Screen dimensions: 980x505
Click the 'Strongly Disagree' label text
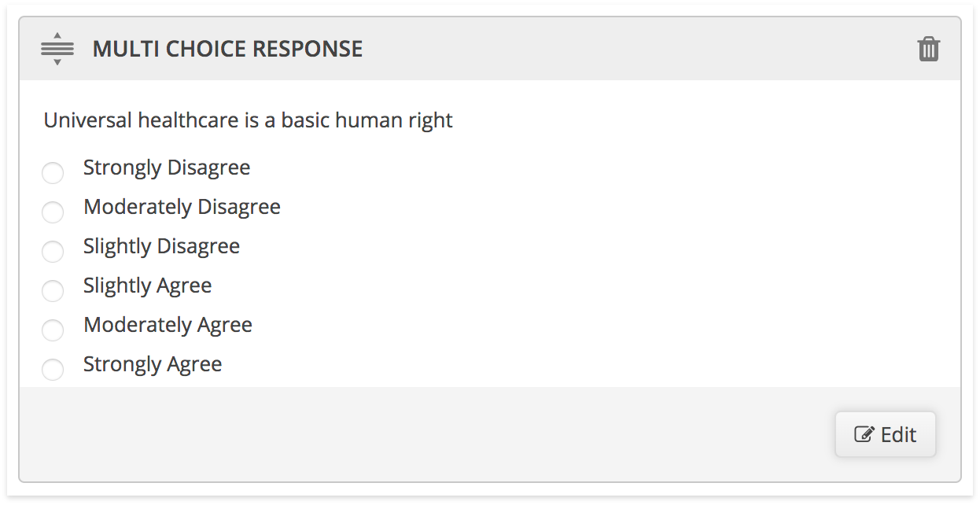click(167, 168)
